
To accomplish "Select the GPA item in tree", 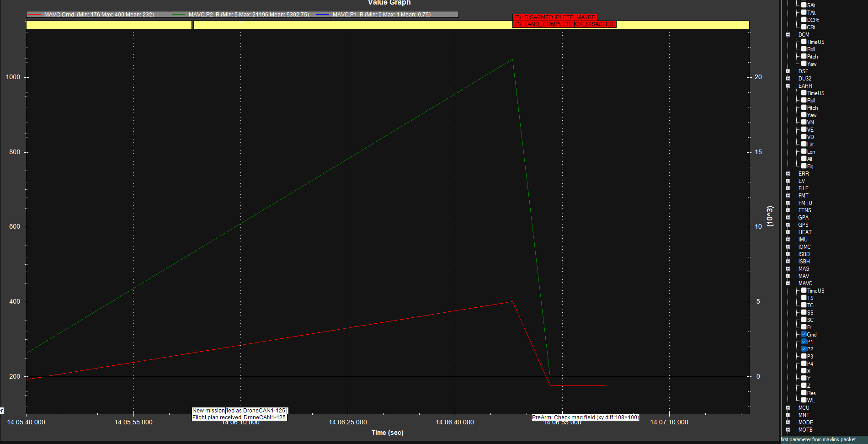I will click(x=803, y=218).
